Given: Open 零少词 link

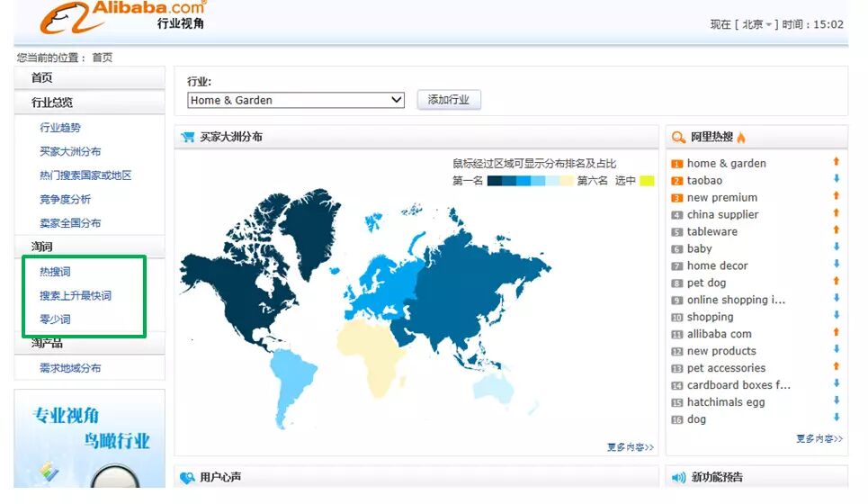Looking at the screenshot, I should [56, 319].
